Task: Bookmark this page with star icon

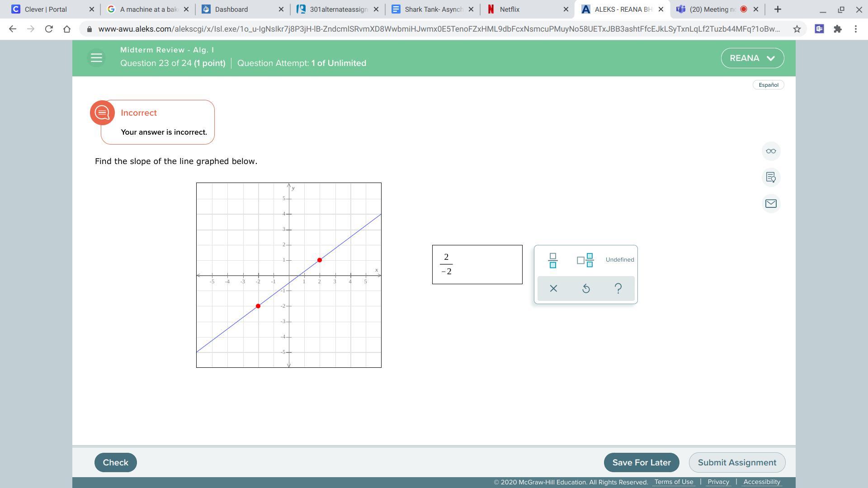Action: [x=797, y=29]
